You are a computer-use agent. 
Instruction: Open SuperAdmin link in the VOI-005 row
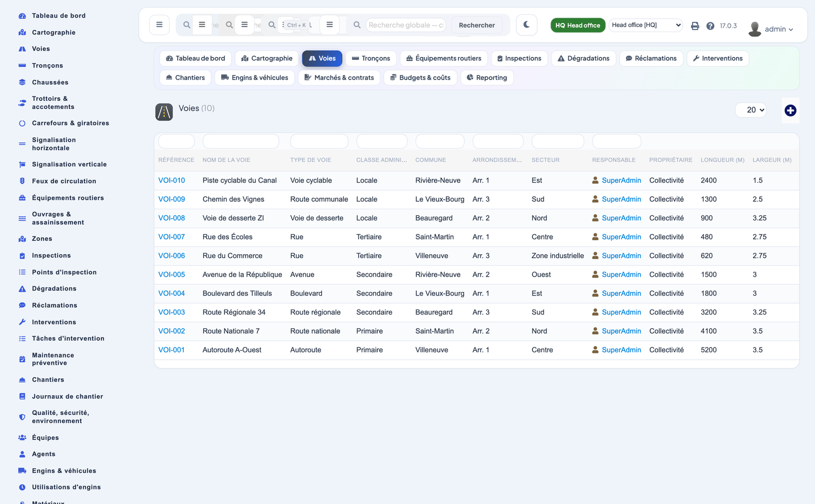click(621, 275)
